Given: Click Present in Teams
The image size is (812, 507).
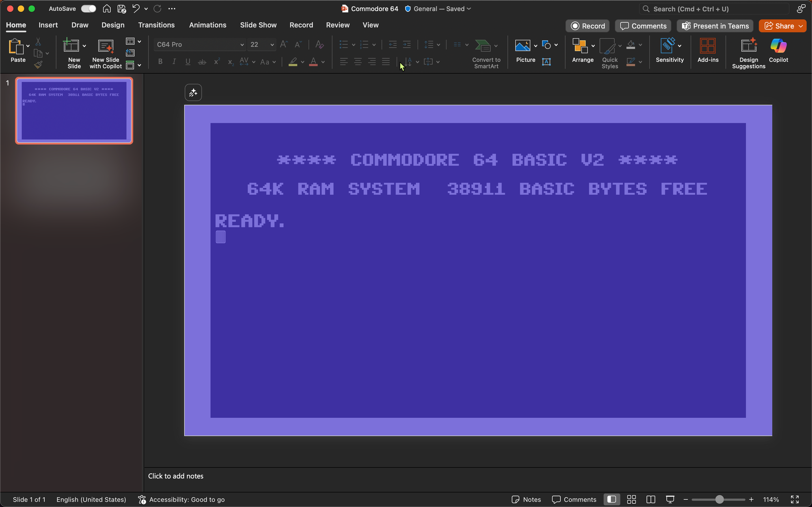Looking at the screenshot, I should pos(715,26).
